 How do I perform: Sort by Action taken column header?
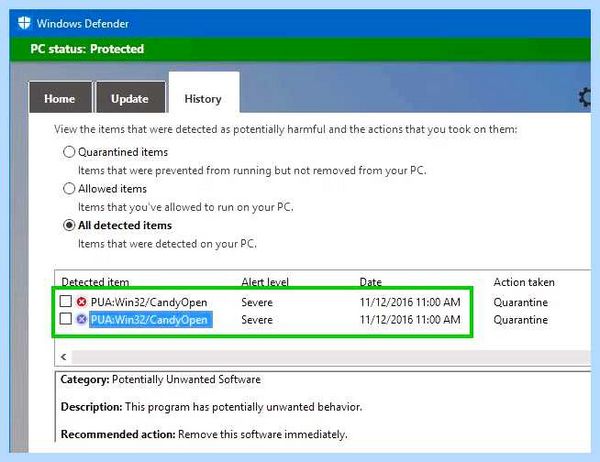[x=524, y=282]
